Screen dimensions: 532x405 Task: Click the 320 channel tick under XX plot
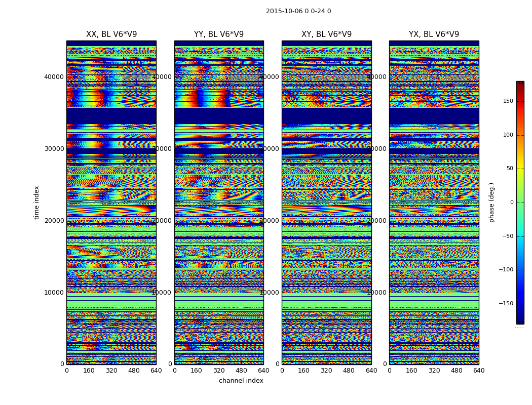click(111, 371)
